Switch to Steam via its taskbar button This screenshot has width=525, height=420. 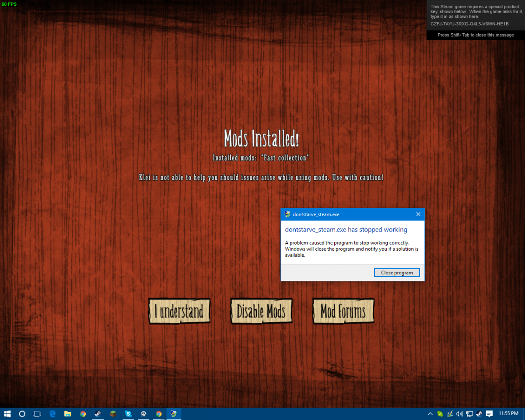[98, 413]
